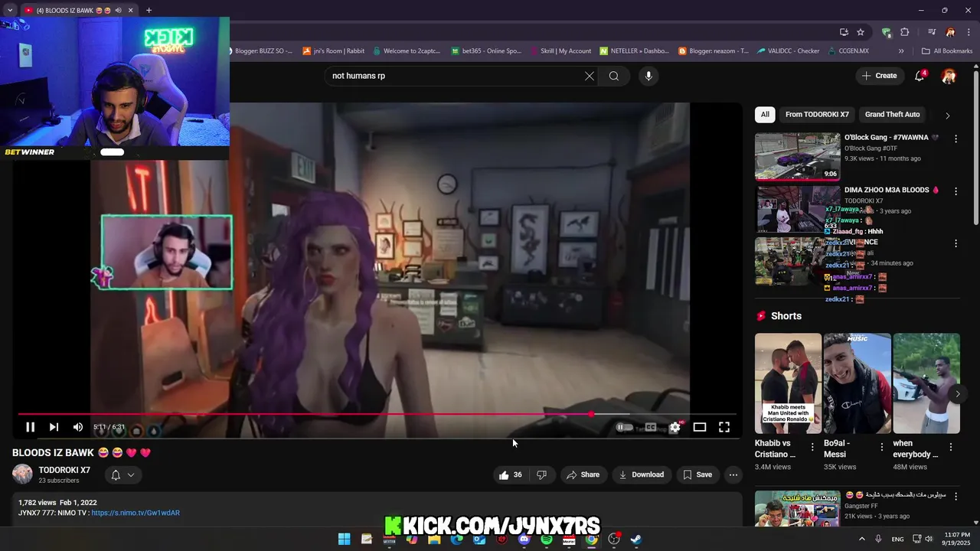Open 'O'Block Gang - #7WAWNA' video thumbnail
980x551 pixels.
pyautogui.click(x=797, y=157)
